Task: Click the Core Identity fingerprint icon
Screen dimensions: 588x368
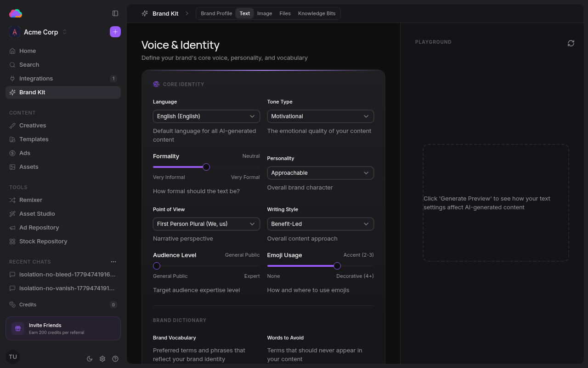Action: (156, 84)
